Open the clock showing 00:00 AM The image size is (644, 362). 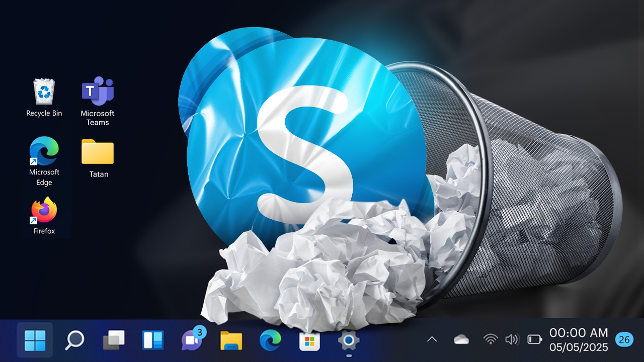579,333
